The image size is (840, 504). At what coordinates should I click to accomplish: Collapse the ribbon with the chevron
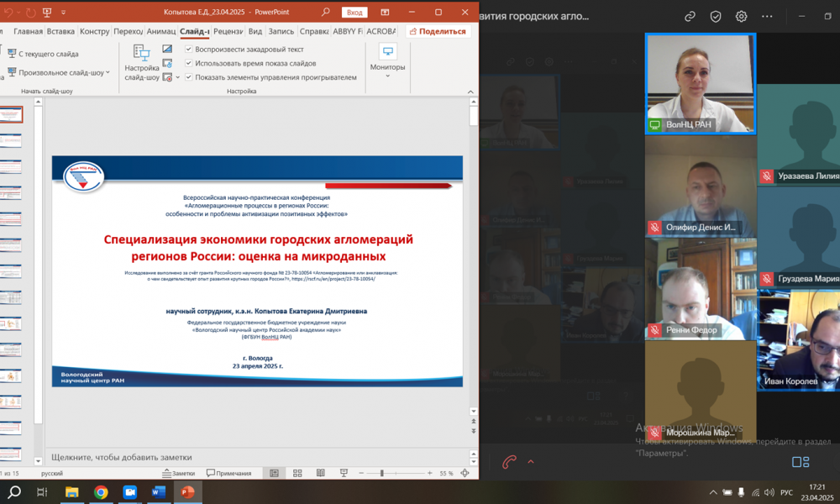click(x=470, y=92)
